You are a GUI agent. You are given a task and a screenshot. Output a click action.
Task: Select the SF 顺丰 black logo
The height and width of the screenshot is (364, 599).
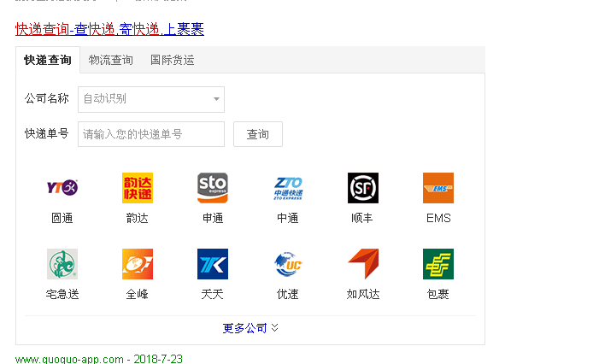363,187
